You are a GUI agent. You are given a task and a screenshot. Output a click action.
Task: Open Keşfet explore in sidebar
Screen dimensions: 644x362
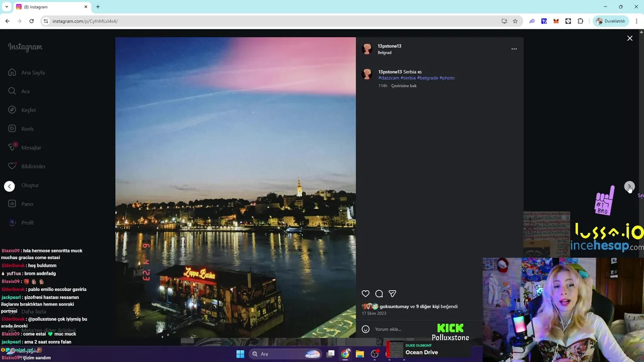click(x=22, y=110)
